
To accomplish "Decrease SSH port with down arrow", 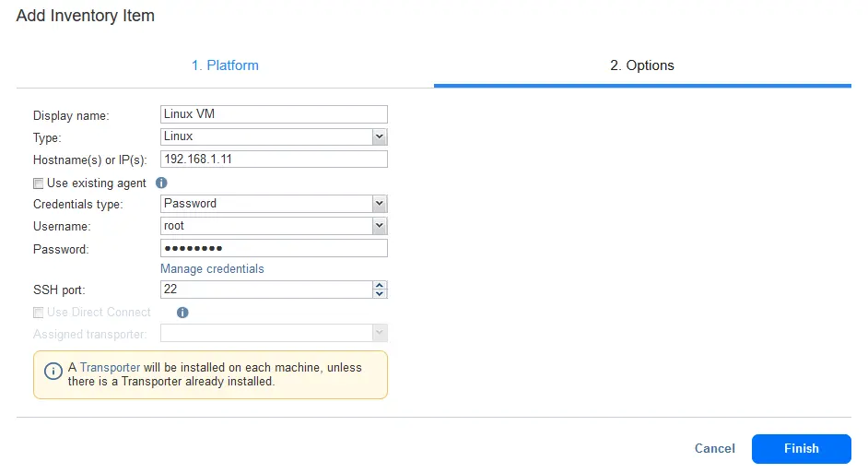I will pos(380,294).
